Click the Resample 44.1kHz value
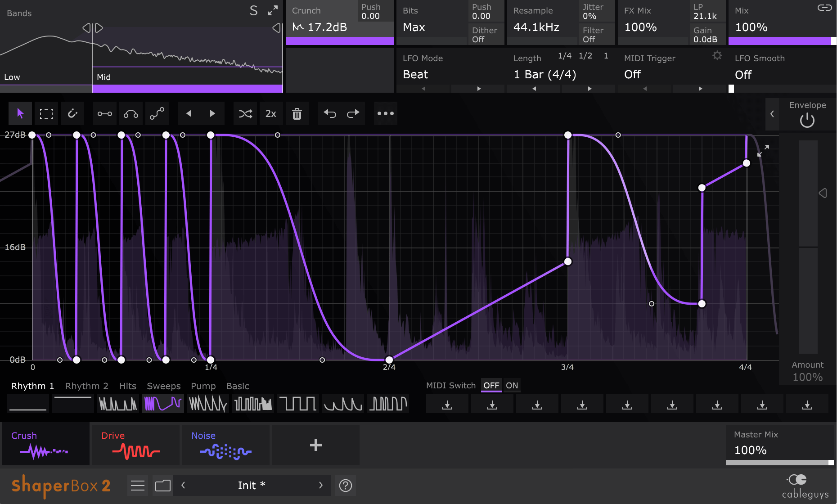Screen dimensions: 837x504 pos(536,27)
